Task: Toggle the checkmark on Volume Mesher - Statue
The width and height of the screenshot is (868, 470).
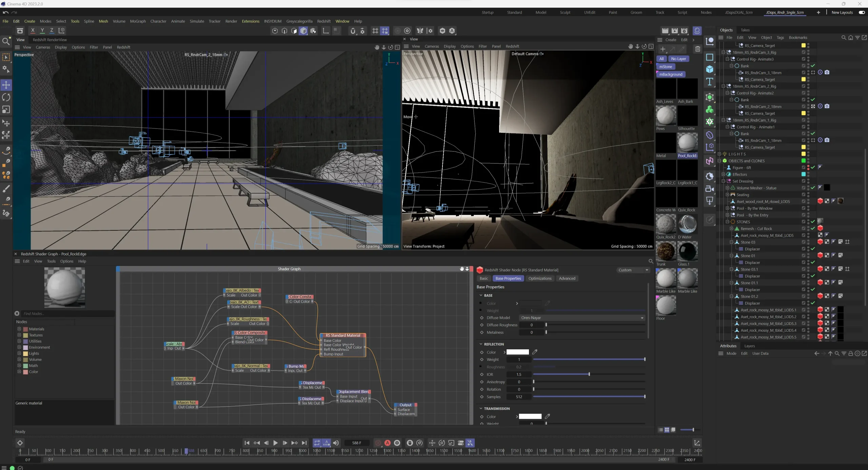Action: (x=813, y=188)
